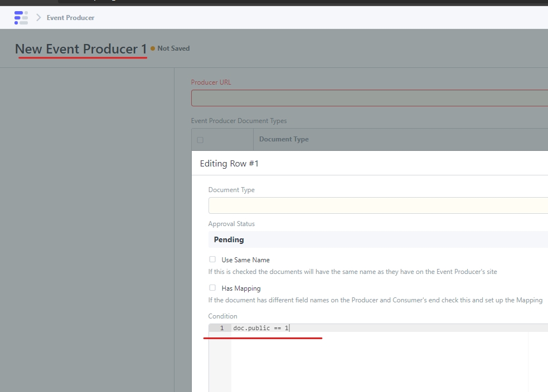The height and width of the screenshot is (392, 548).
Task: Click the breadcrumb chevron separator
Action: point(38,17)
